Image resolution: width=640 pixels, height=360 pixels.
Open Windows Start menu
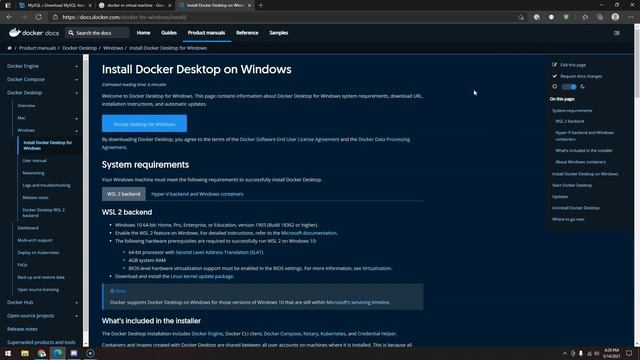pos(8,353)
